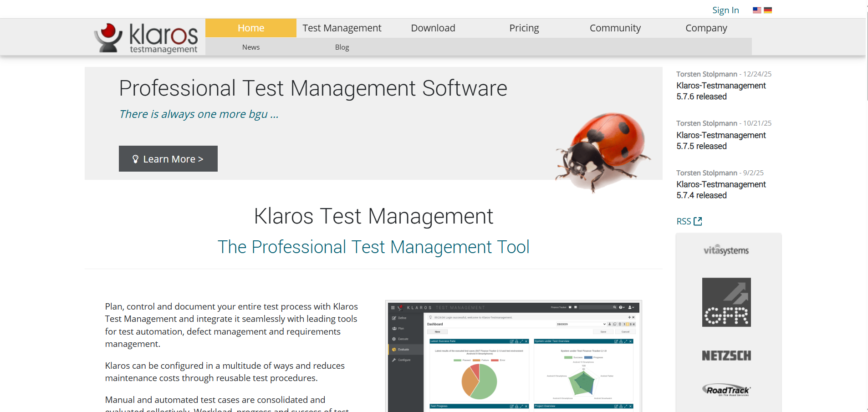The height and width of the screenshot is (412, 868).
Task: Click the NETZSCH partner logo
Action: 726,356
